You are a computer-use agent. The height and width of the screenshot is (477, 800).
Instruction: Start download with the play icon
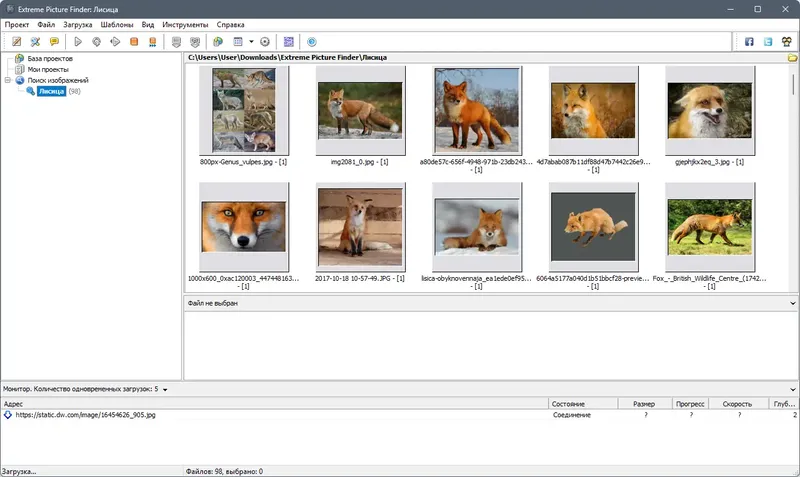coord(78,42)
